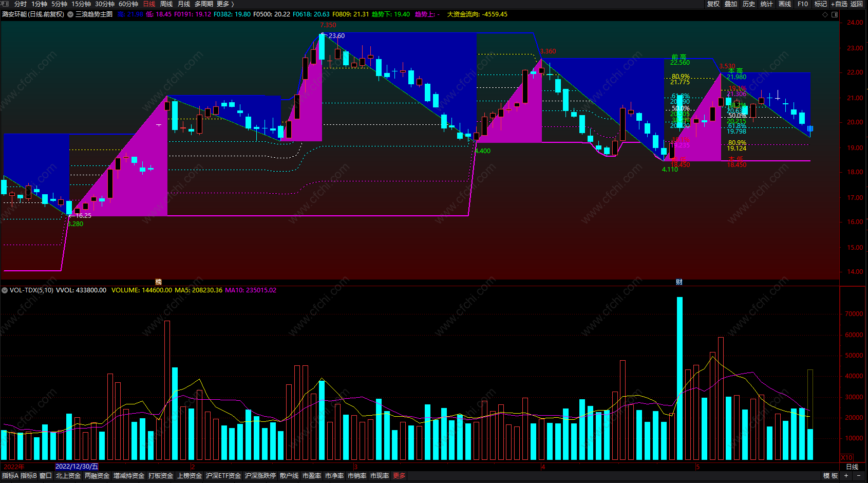This screenshot has width=868, height=483.
Task: Click the MA5: 208230.36 value
Action: tap(199, 290)
